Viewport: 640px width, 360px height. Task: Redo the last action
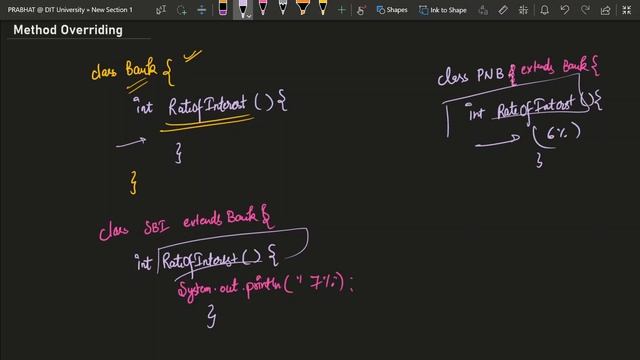[585, 10]
